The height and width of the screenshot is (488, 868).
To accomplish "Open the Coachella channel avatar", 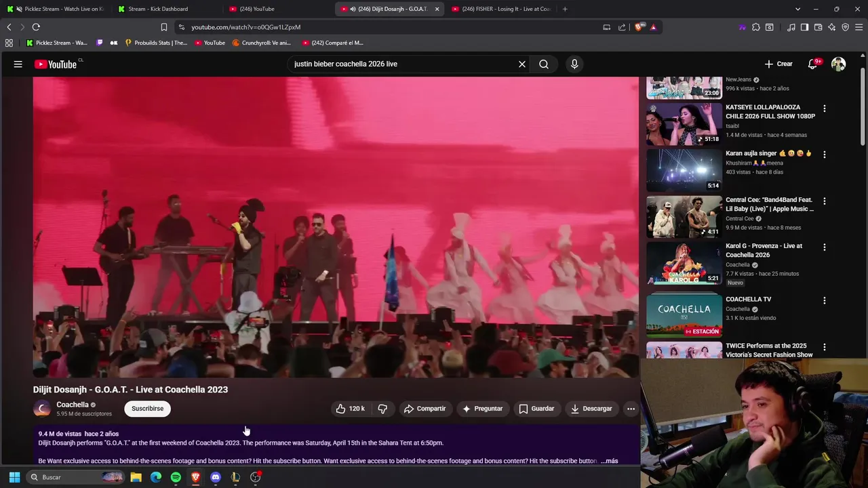I will (42, 409).
